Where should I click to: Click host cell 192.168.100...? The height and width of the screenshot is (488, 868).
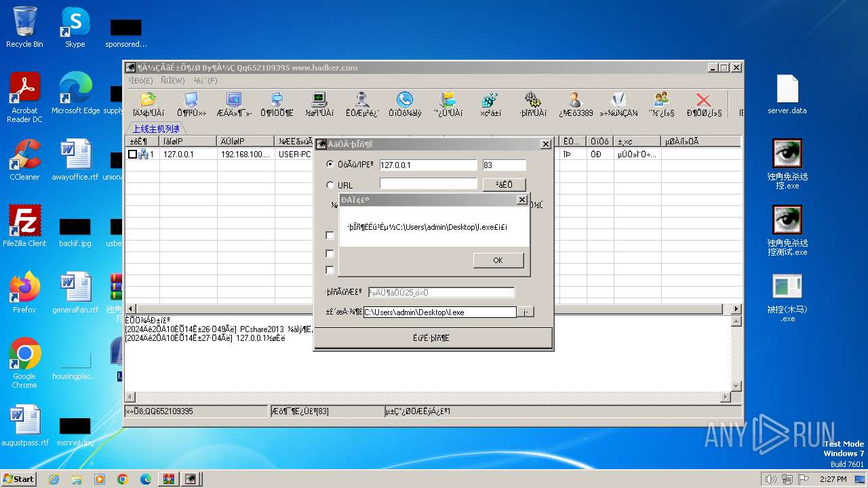(x=245, y=155)
